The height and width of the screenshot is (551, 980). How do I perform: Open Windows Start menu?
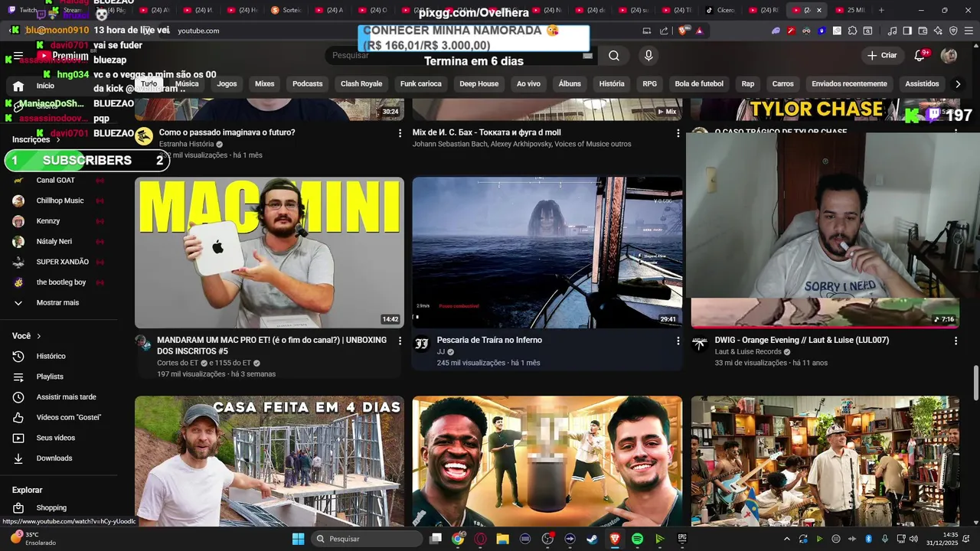point(298,539)
